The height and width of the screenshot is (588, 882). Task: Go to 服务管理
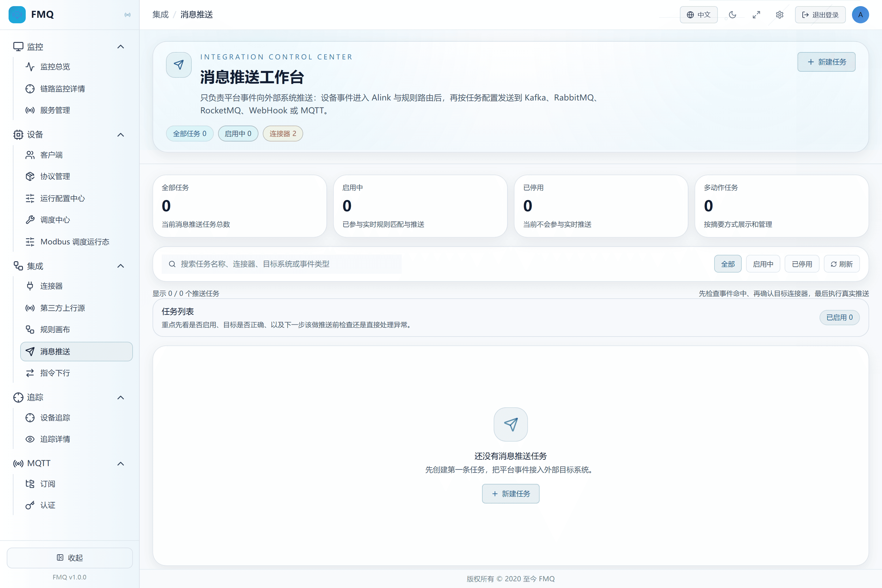[x=77, y=110]
